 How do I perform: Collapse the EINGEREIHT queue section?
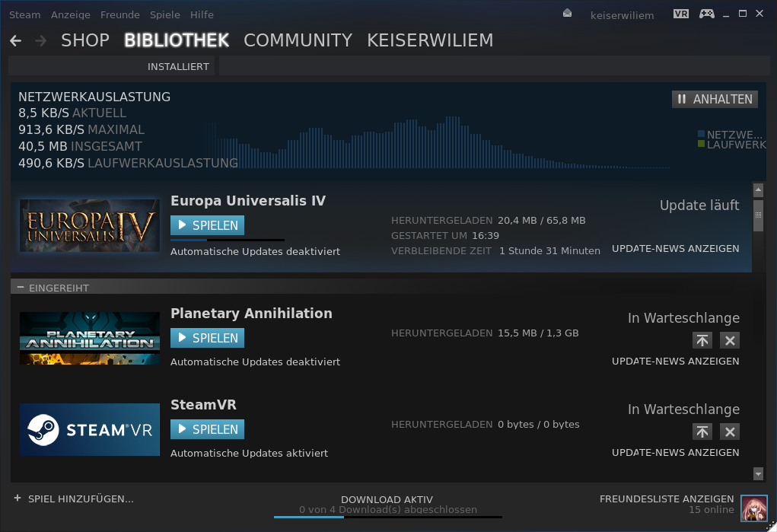click(21, 287)
